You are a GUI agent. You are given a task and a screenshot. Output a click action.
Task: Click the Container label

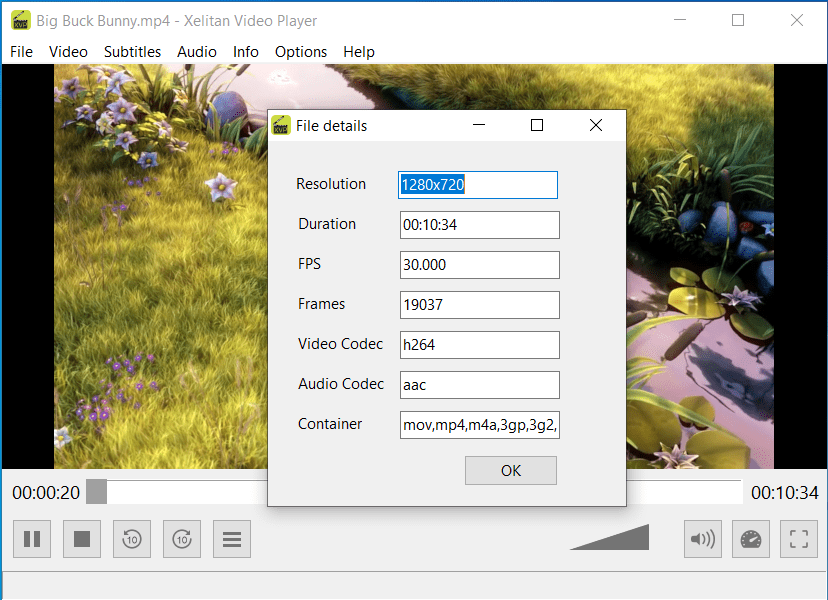pos(330,424)
